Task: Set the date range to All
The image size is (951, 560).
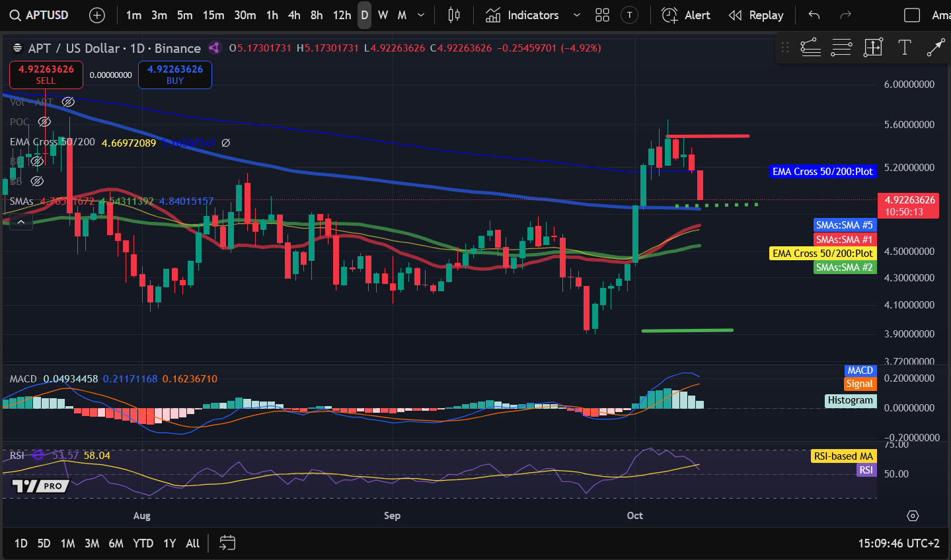Action: (x=193, y=543)
